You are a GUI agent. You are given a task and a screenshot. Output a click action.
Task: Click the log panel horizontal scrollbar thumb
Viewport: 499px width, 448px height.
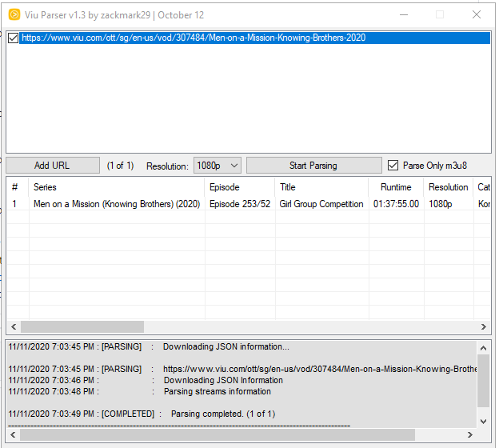pos(218,434)
